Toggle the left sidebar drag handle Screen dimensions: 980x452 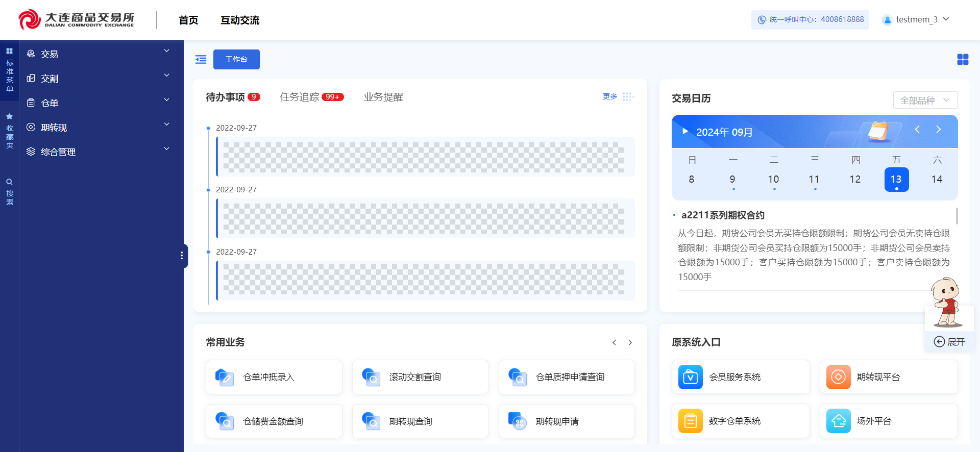[x=182, y=256]
